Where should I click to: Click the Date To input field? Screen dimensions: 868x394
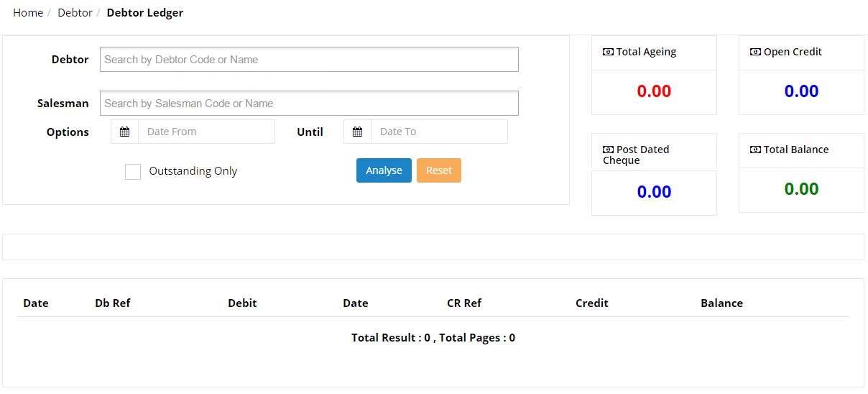(439, 132)
